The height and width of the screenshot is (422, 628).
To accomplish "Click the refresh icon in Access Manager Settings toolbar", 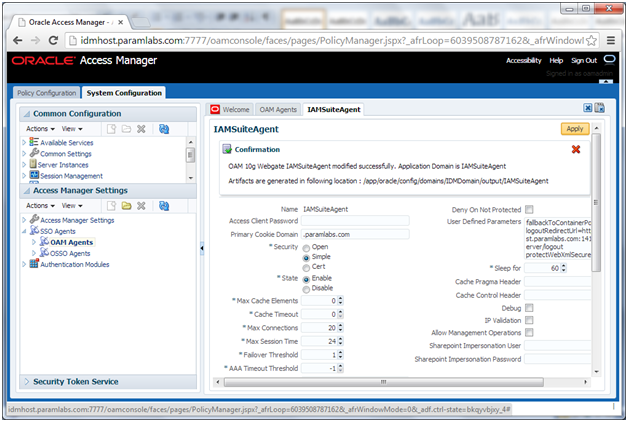I will tap(164, 206).
